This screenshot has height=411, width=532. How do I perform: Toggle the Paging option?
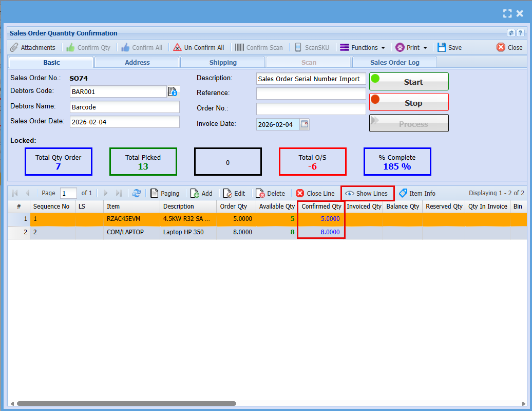(x=165, y=193)
